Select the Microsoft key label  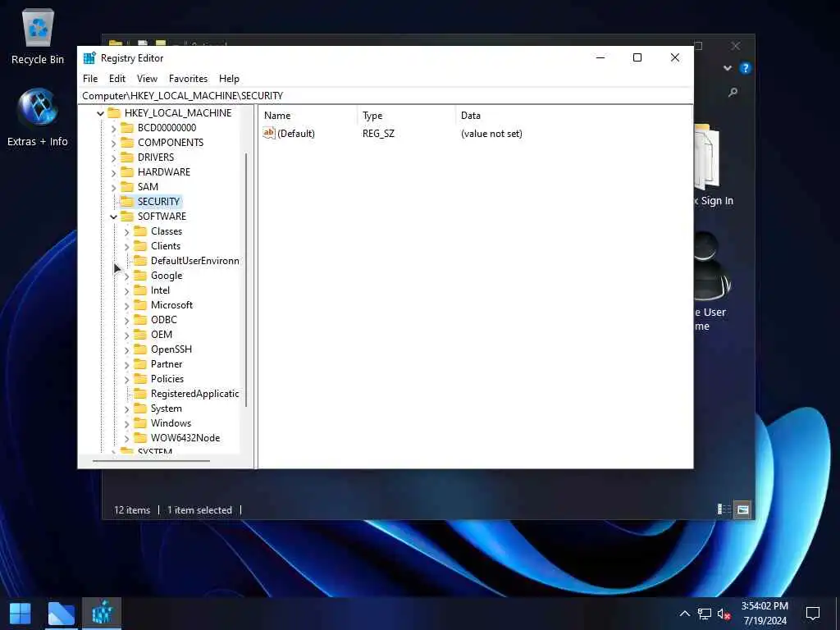(171, 305)
